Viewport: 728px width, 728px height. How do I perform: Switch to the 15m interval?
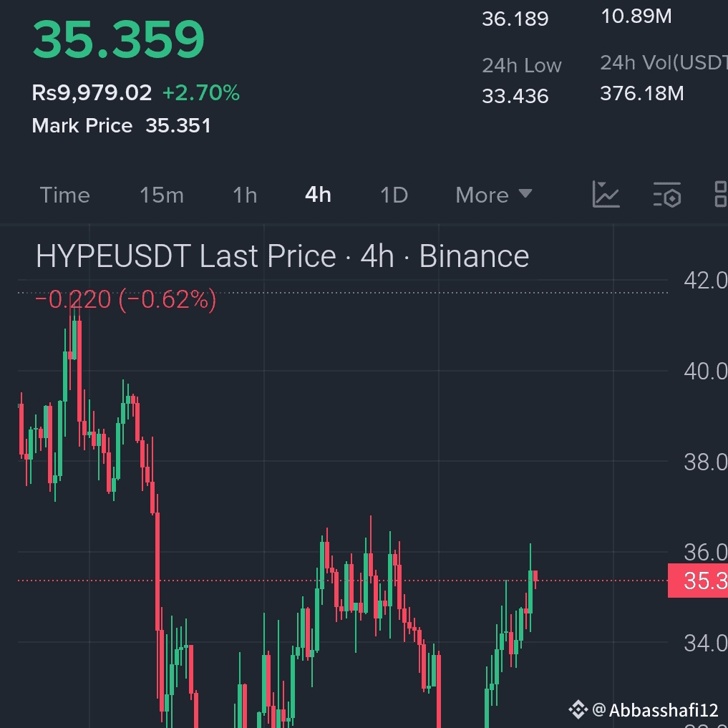[x=162, y=195]
